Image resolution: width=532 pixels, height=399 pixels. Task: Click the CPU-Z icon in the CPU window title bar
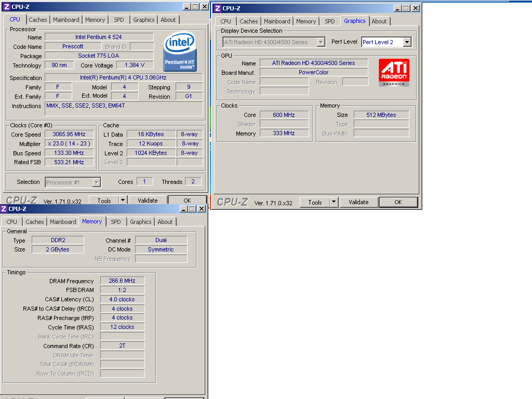tap(6, 6)
